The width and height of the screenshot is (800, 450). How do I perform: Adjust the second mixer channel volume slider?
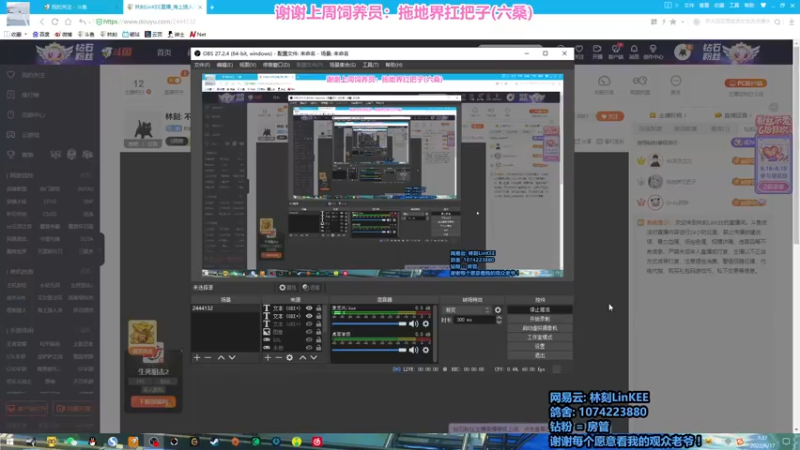tap(369, 350)
